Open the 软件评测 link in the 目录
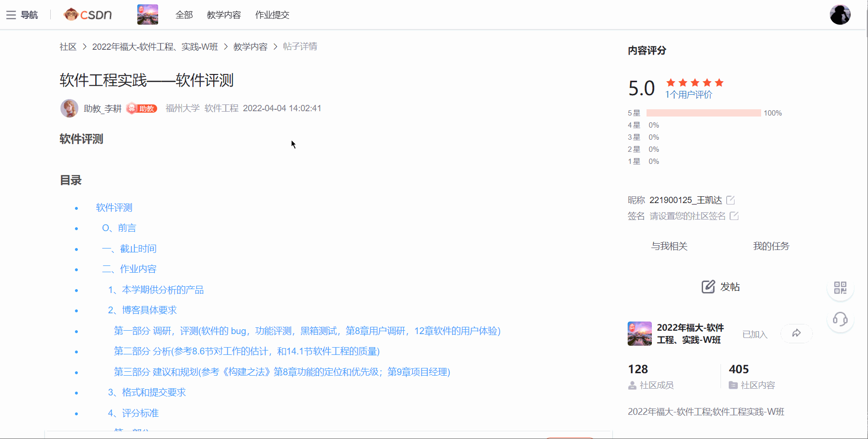Image resolution: width=868 pixels, height=439 pixels. [x=114, y=207]
